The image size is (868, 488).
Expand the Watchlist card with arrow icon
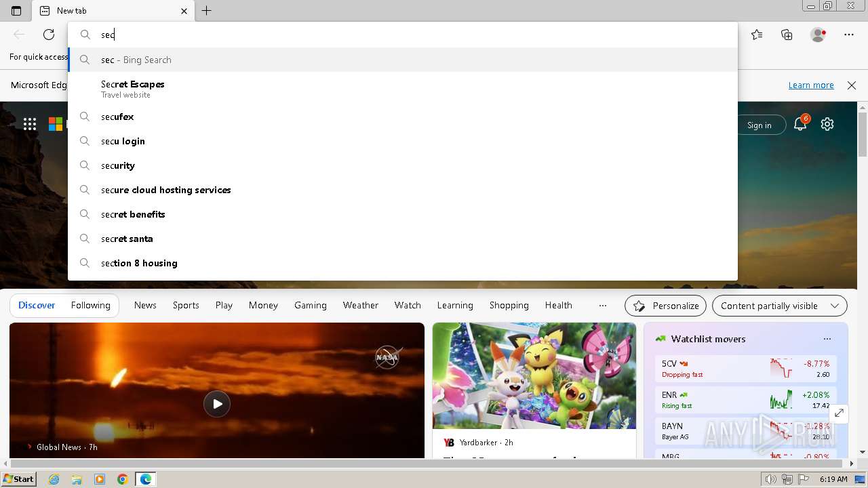(x=839, y=413)
